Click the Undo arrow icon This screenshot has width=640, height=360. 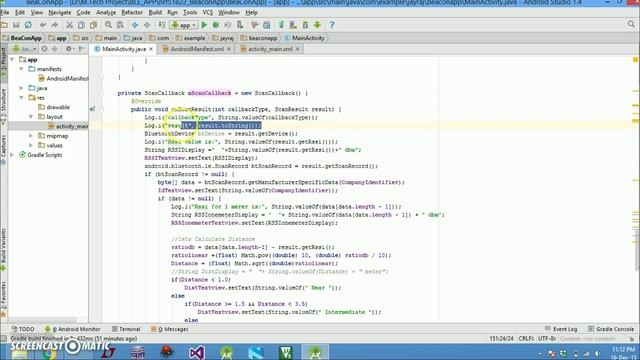tap(43, 25)
